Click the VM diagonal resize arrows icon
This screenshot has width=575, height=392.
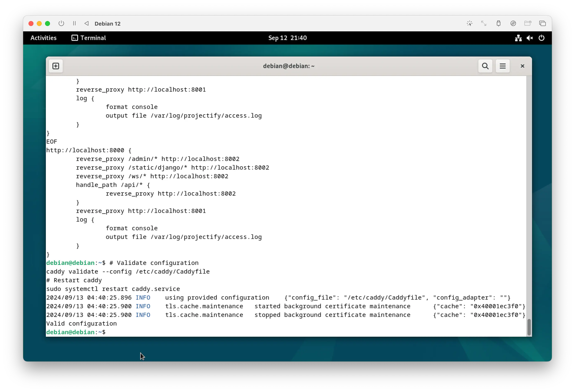484,24
